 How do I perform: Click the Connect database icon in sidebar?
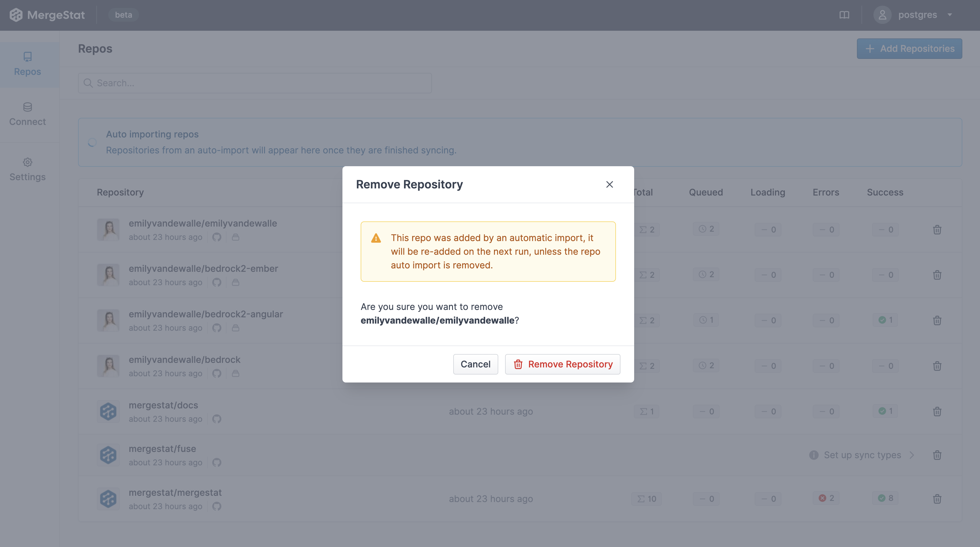pyautogui.click(x=27, y=107)
